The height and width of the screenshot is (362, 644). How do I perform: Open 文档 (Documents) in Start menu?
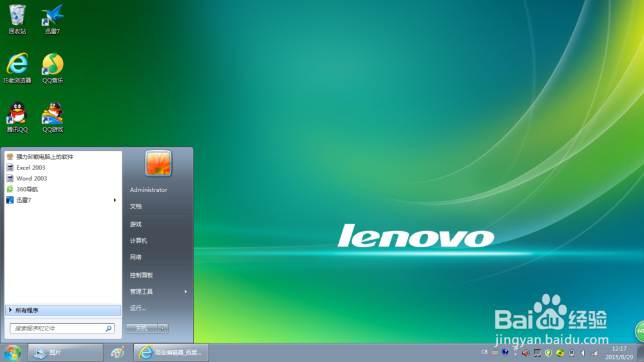click(135, 206)
